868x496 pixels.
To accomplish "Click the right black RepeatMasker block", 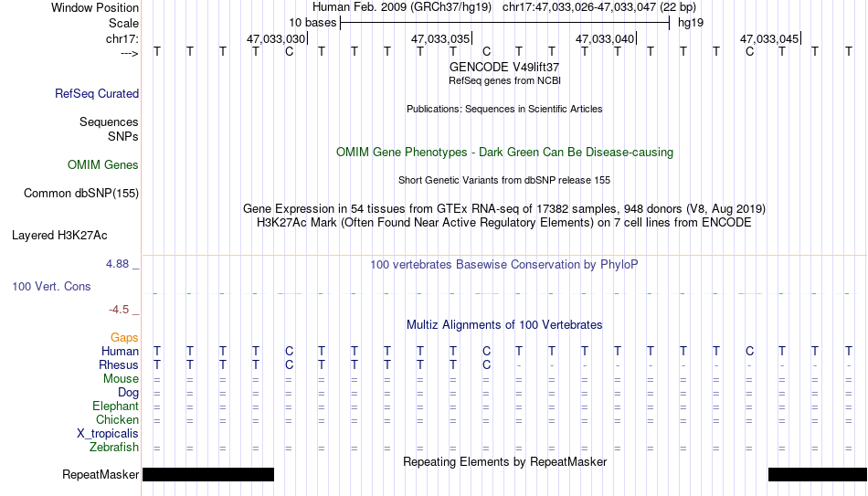I will tap(818, 474).
